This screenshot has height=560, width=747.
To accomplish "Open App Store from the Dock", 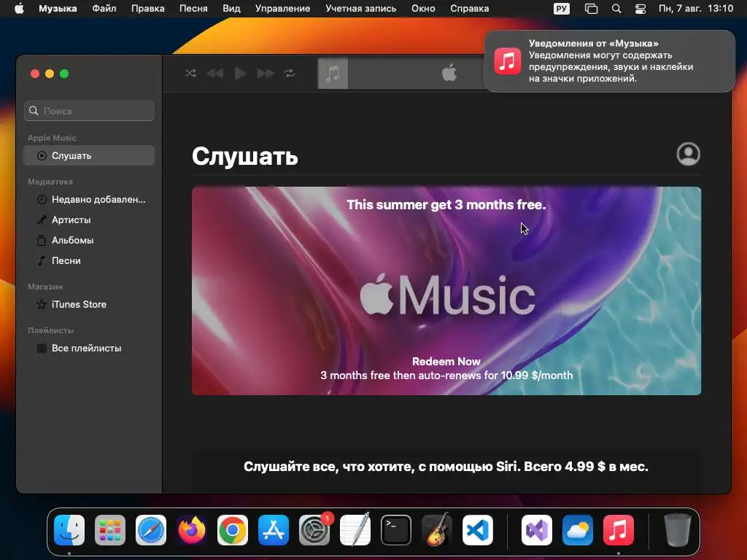I will (274, 530).
